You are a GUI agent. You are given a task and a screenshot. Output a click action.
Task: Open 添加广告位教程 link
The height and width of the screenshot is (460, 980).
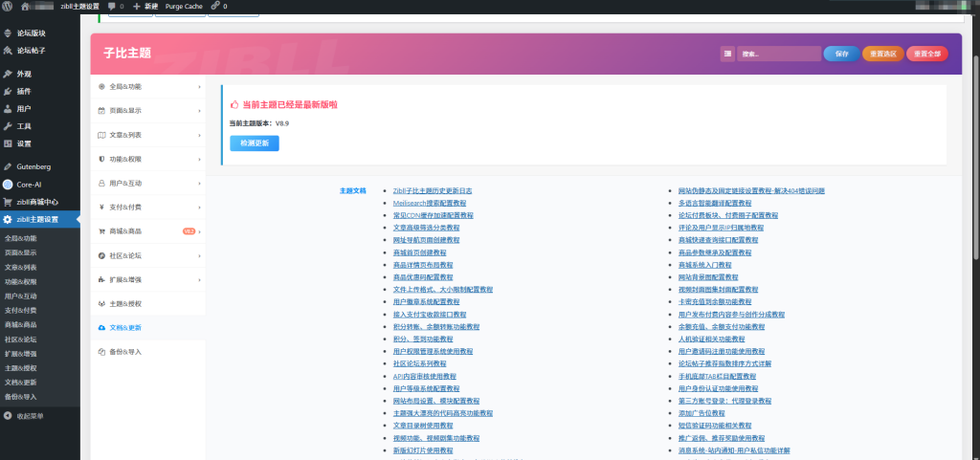pyautogui.click(x=702, y=413)
